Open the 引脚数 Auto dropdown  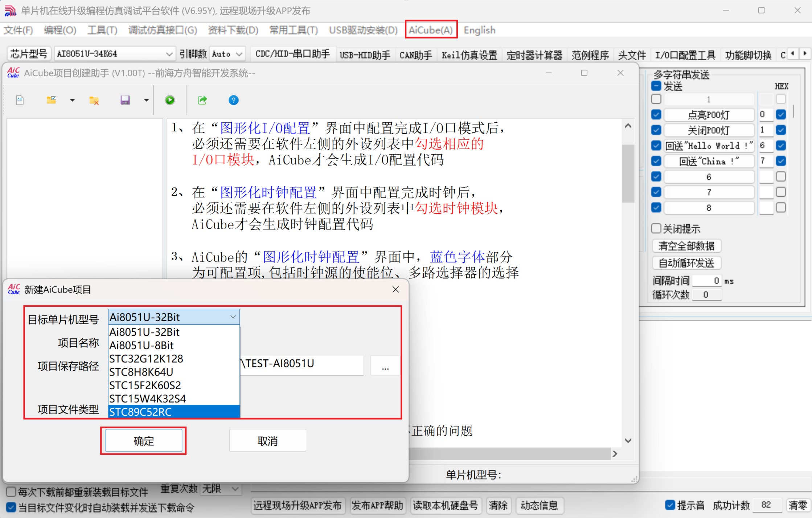(227, 54)
